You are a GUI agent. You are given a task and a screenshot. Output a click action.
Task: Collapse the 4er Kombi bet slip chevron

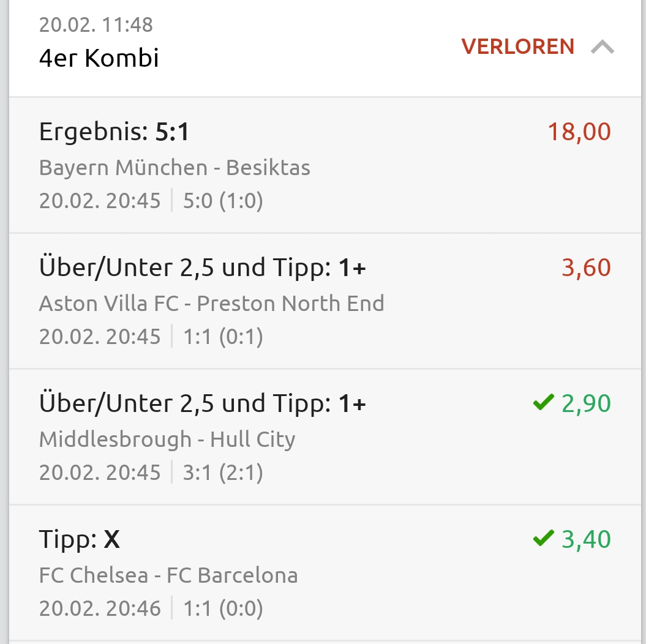(x=603, y=47)
